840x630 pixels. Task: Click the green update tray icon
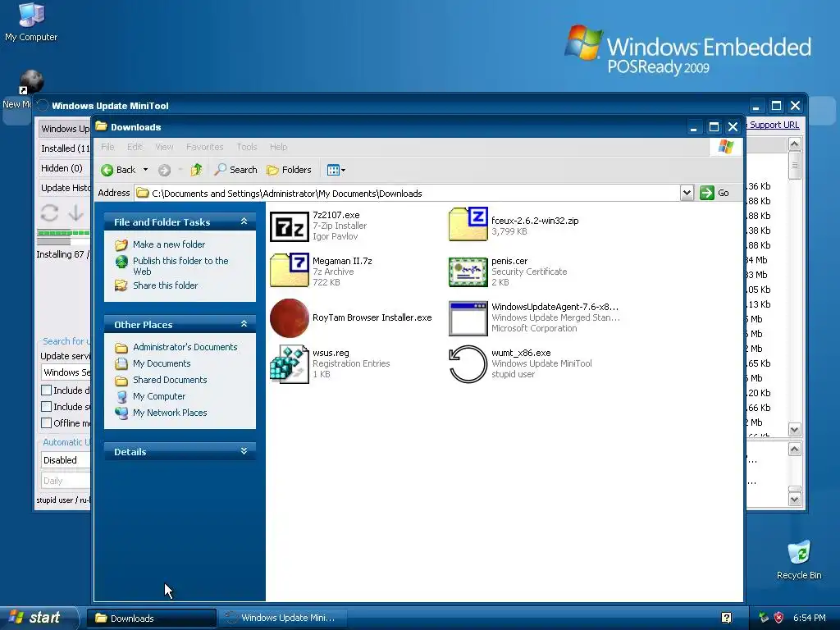[764, 618]
